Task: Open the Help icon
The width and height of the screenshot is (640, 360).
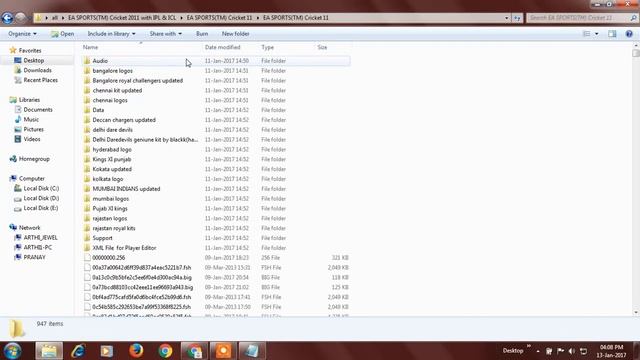Action: (x=629, y=34)
